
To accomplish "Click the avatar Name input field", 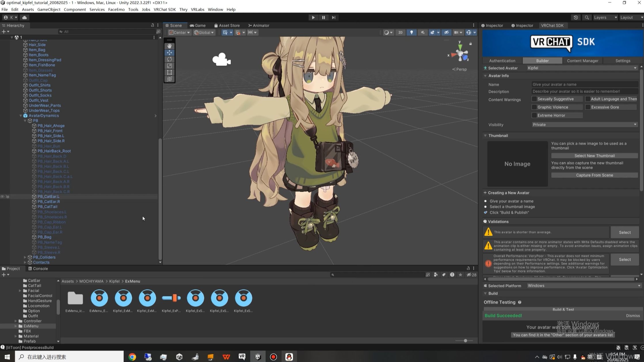I will 584,85.
